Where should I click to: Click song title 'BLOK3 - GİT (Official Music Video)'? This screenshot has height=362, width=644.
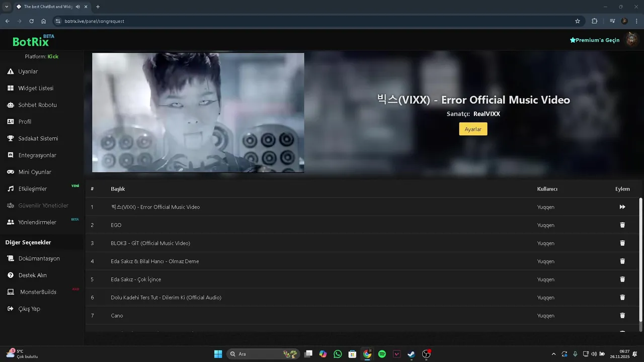pos(150,243)
